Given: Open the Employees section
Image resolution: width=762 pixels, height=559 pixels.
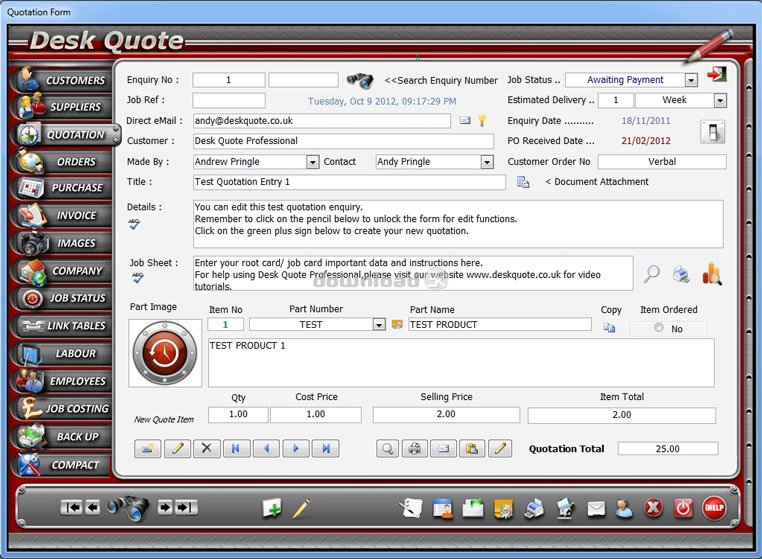Looking at the screenshot, I should pos(61,381).
